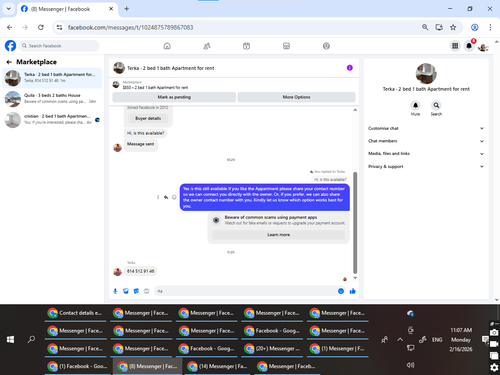Click back arrow next to Marketplace
Screen dimensions: 500x375
[9, 62]
